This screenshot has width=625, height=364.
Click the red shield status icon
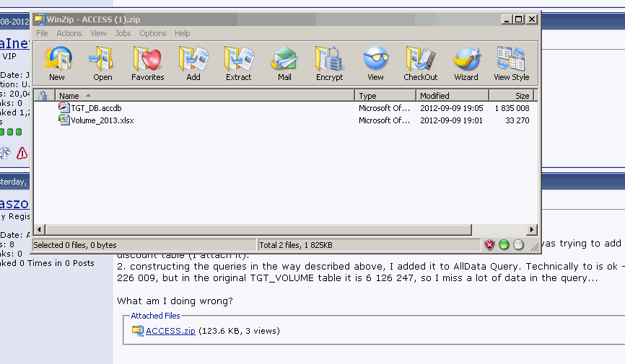click(489, 245)
